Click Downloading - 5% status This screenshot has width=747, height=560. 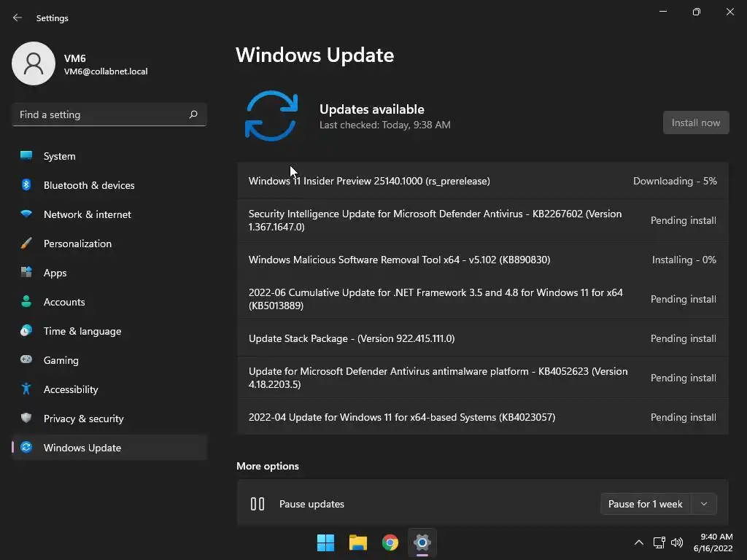click(675, 181)
